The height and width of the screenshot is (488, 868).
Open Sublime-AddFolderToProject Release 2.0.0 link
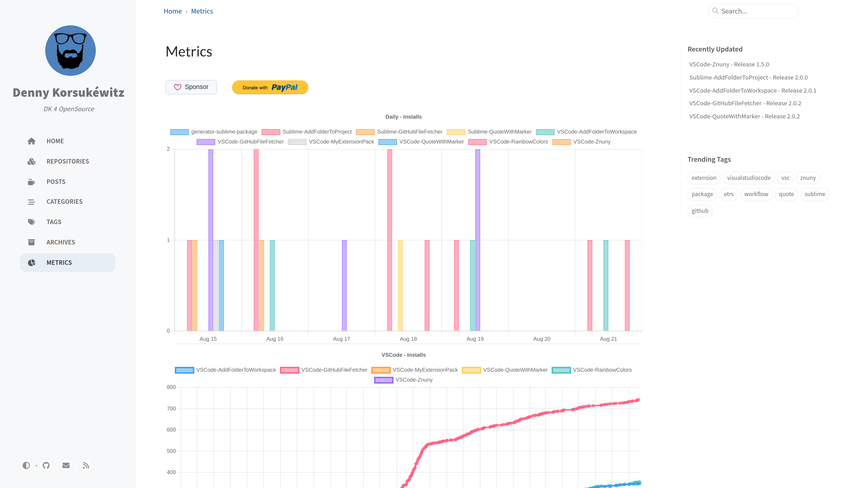[748, 77]
